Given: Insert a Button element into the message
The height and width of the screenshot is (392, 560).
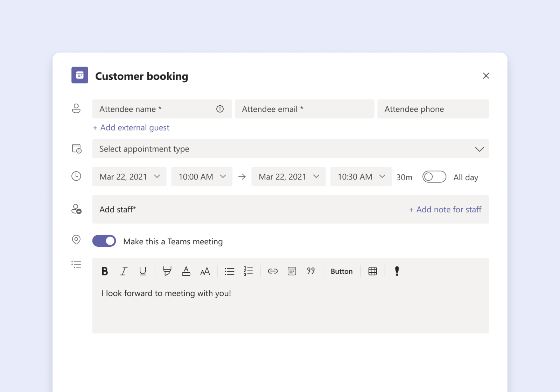Looking at the screenshot, I should (341, 271).
